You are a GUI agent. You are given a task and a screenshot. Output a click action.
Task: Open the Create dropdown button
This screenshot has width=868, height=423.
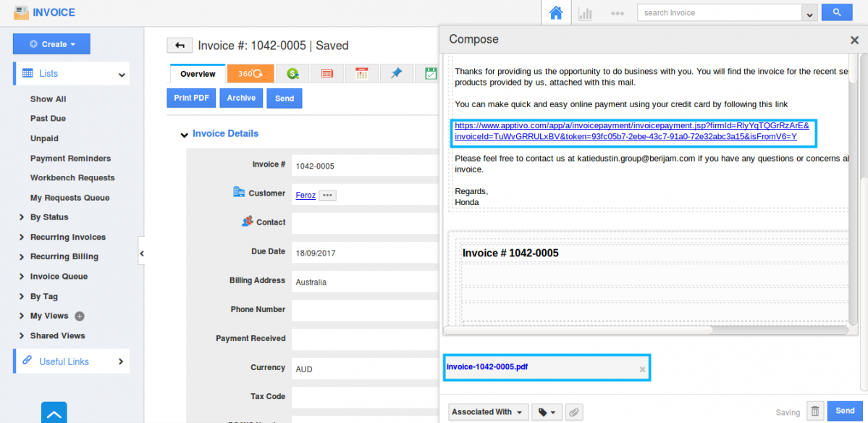(51, 43)
